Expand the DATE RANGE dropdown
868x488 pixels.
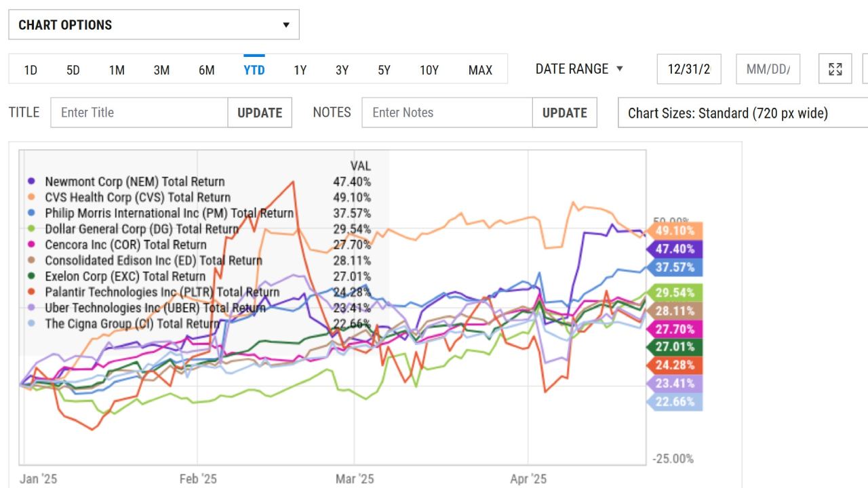pyautogui.click(x=579, y=69)
